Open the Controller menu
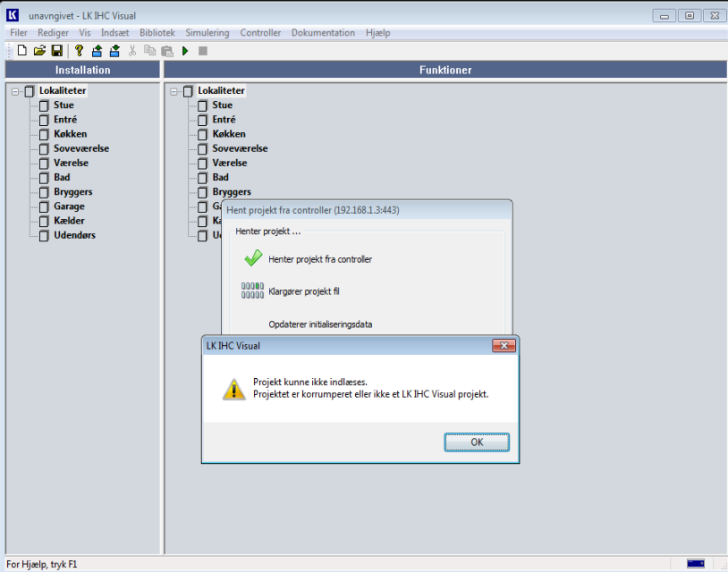 (x=260, y=33)
